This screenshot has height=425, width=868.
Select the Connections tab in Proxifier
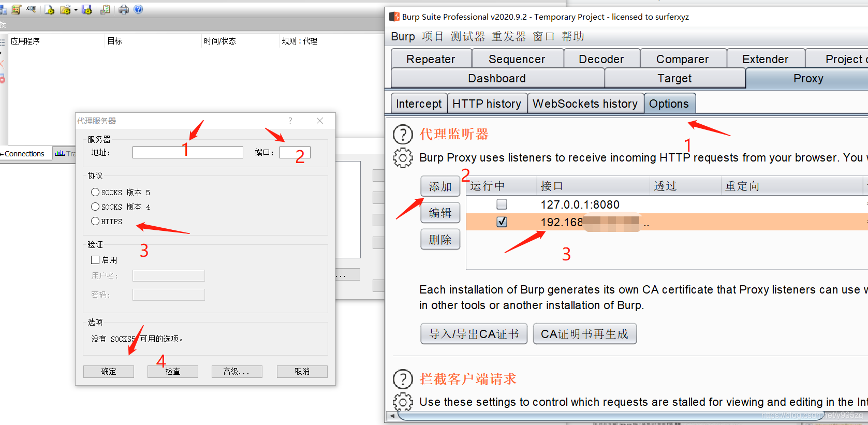tap(26, 154)
